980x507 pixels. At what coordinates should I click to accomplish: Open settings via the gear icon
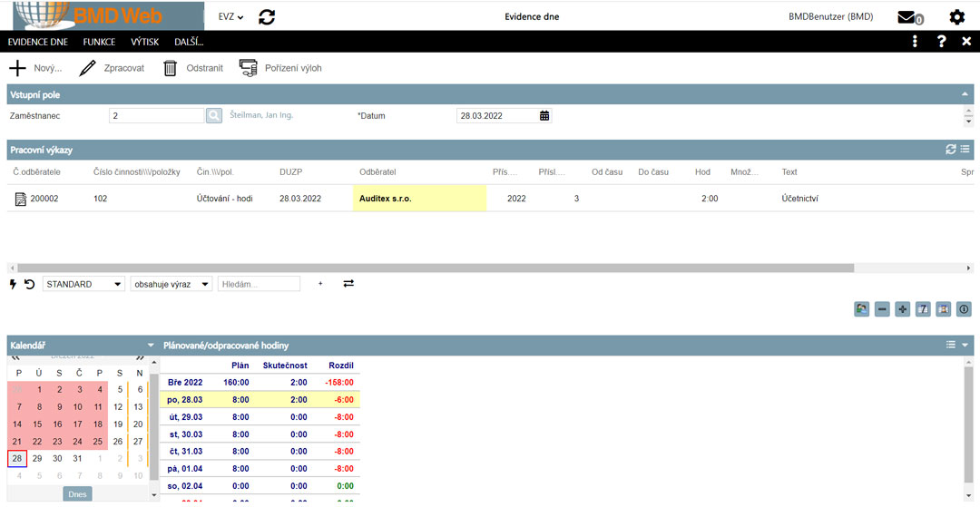pyautogui.click(x=956, y=17)
